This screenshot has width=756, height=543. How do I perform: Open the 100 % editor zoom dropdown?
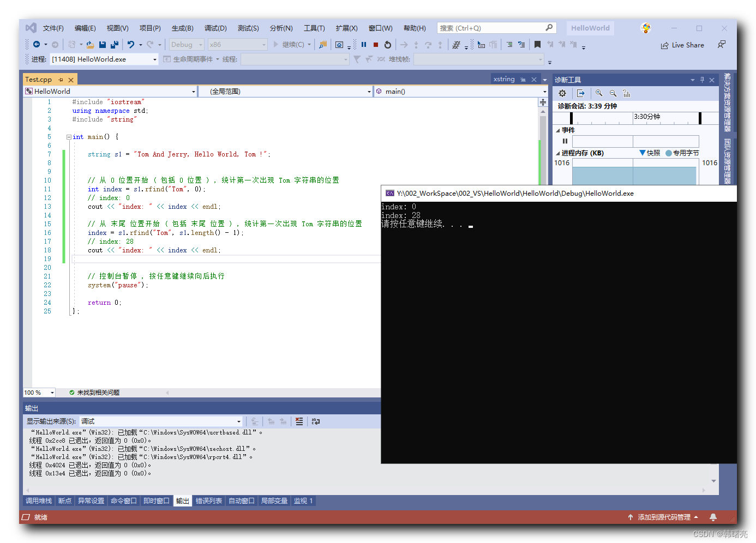pyautogui.click(x=39, y=393)
